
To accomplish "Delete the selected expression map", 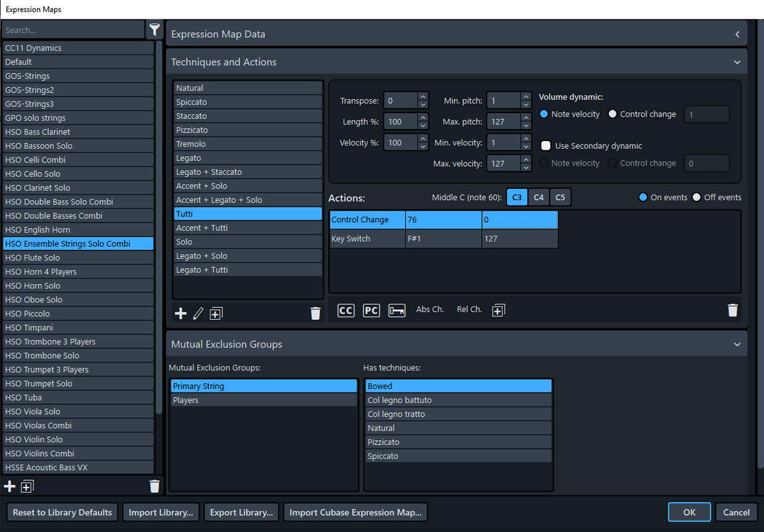I will [x=154, y=486].
